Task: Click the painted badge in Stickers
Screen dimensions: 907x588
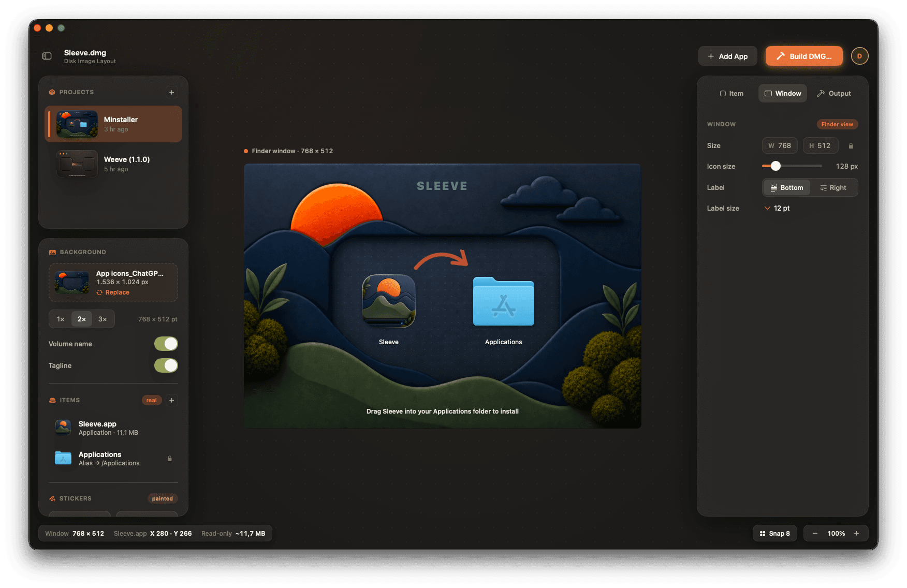Action: (163, 498)
